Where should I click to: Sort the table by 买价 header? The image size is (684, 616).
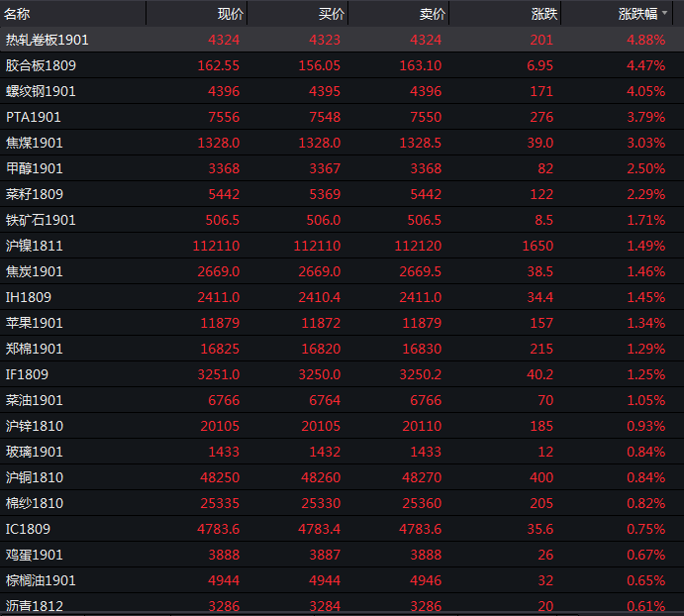[x=331, y=14]
